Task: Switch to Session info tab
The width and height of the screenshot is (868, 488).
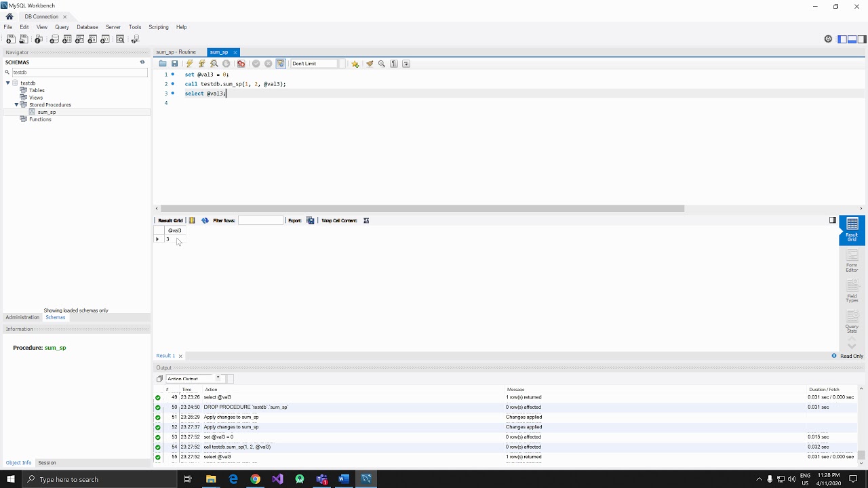Action: (47, 463)
